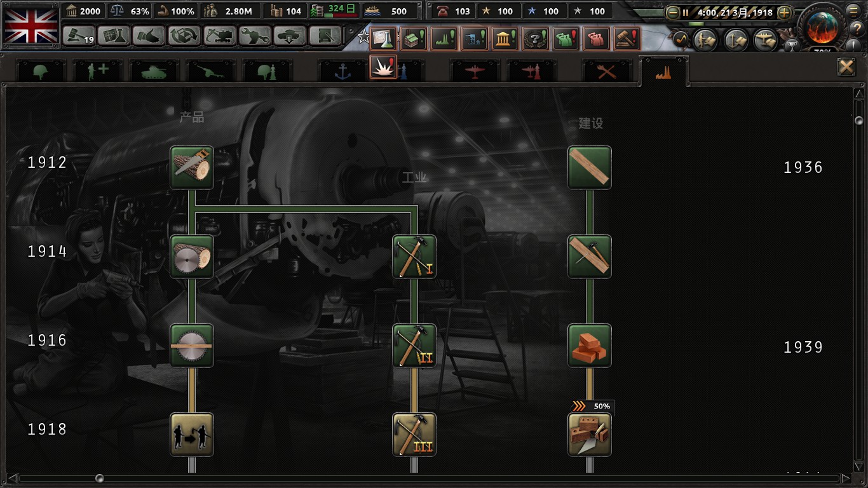Select the 1912 log and saw technology
868x488 pixels.
[x=192, y=168]
